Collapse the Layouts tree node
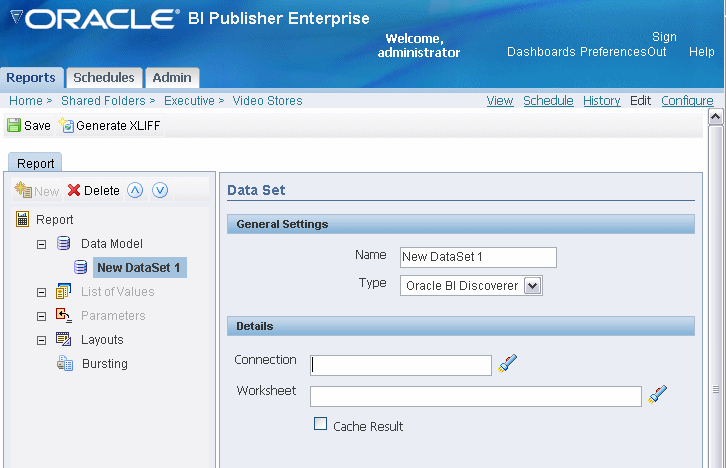The height and width of the screenshot is (468, 726). tap(41, 340)
